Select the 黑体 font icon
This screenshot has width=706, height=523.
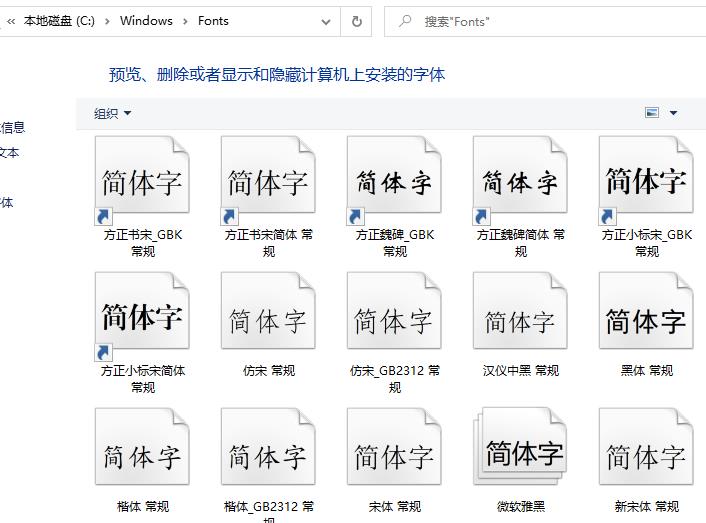pos(646,319)
